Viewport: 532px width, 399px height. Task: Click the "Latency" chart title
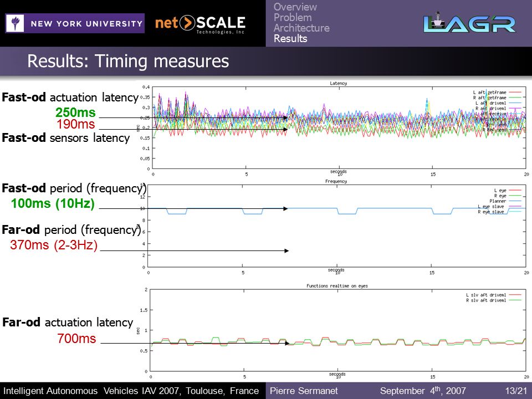click(x=338, y=83)
